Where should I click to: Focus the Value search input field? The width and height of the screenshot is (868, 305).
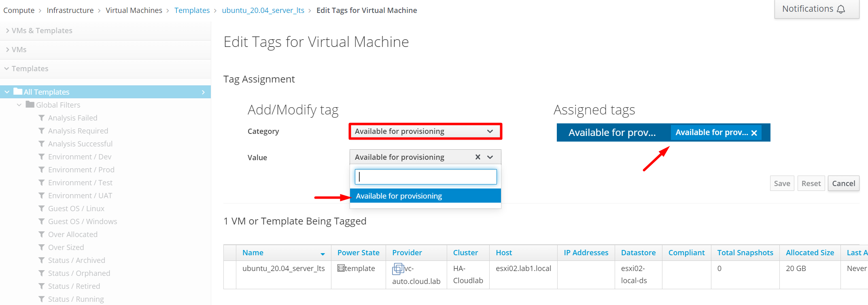426,177
